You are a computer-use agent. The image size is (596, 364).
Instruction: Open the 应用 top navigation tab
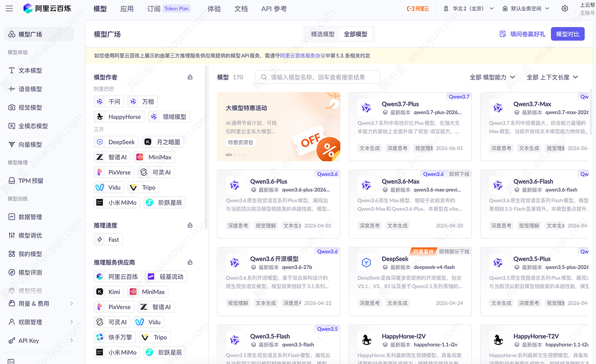[127, 9]
